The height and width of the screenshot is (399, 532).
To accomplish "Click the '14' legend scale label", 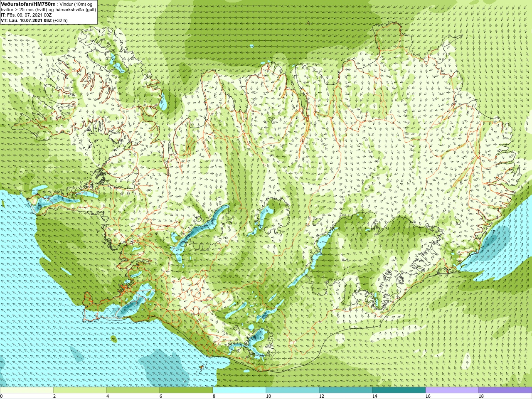I will [374, 396].
